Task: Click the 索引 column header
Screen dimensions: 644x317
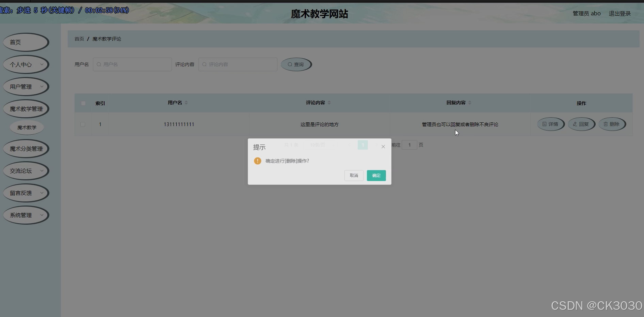Action: [x=100, y=103]
